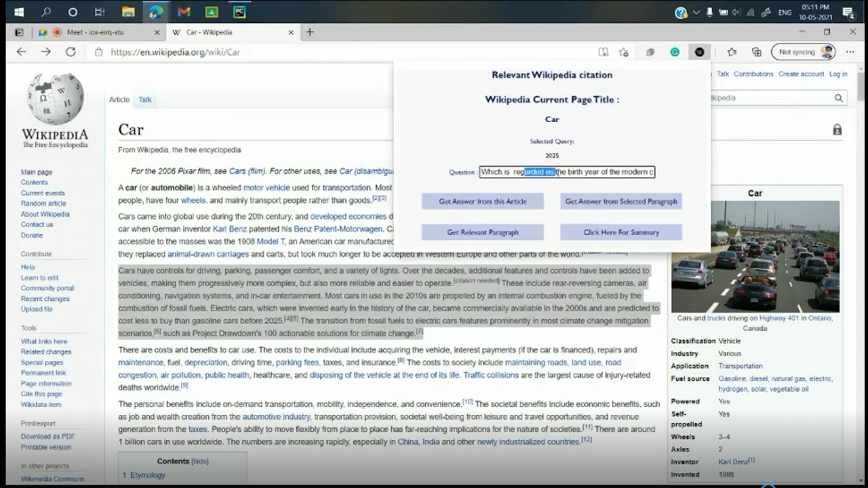Click the Click Here For Summary button

[621, 232]
